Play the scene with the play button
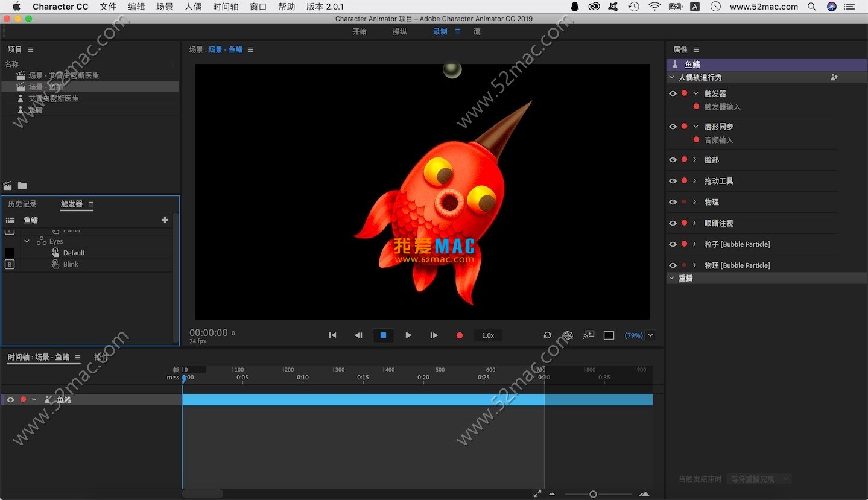Screen dimensions: 868x500 408,335
